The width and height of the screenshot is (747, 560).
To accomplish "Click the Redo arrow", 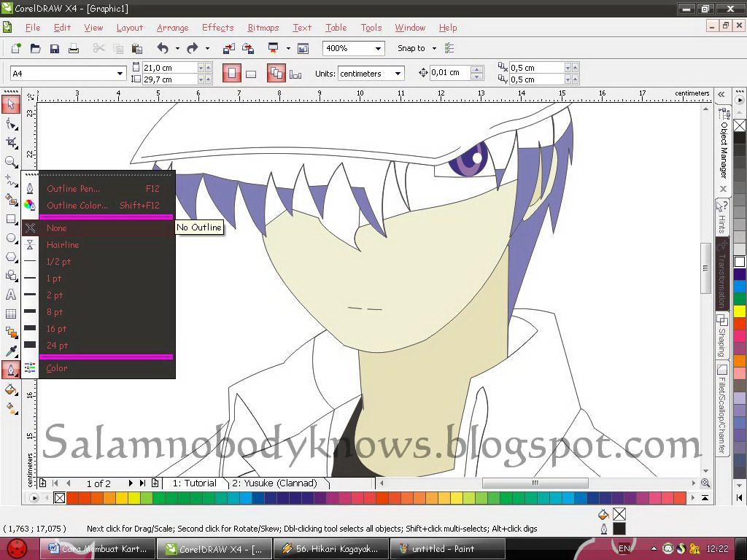I will tap(192, 48).
